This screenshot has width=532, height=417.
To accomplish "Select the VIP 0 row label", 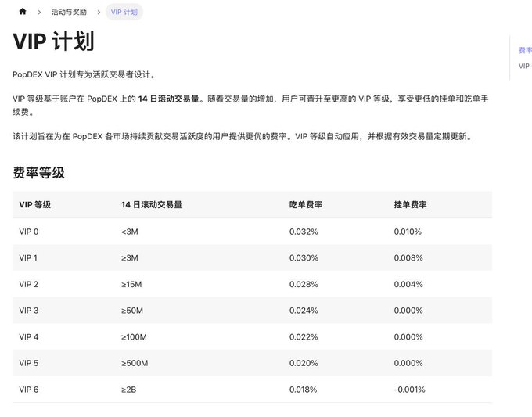I will point(29,232).
